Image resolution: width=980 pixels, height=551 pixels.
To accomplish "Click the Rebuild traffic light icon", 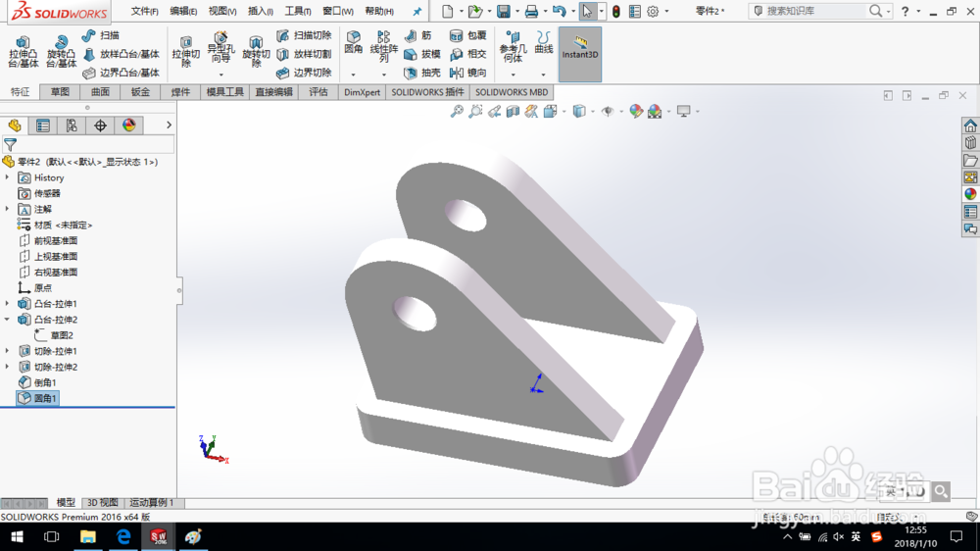I will point(616,11).
